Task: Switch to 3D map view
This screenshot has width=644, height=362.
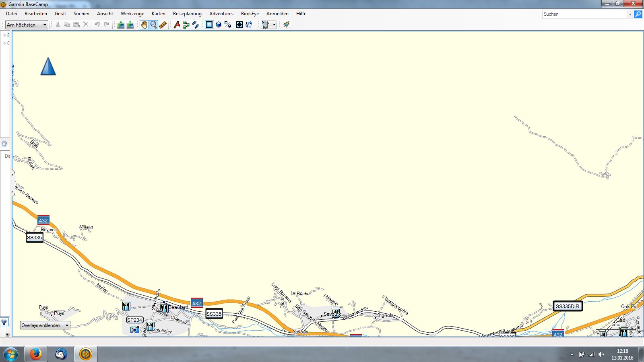Action: coord(219,25)
